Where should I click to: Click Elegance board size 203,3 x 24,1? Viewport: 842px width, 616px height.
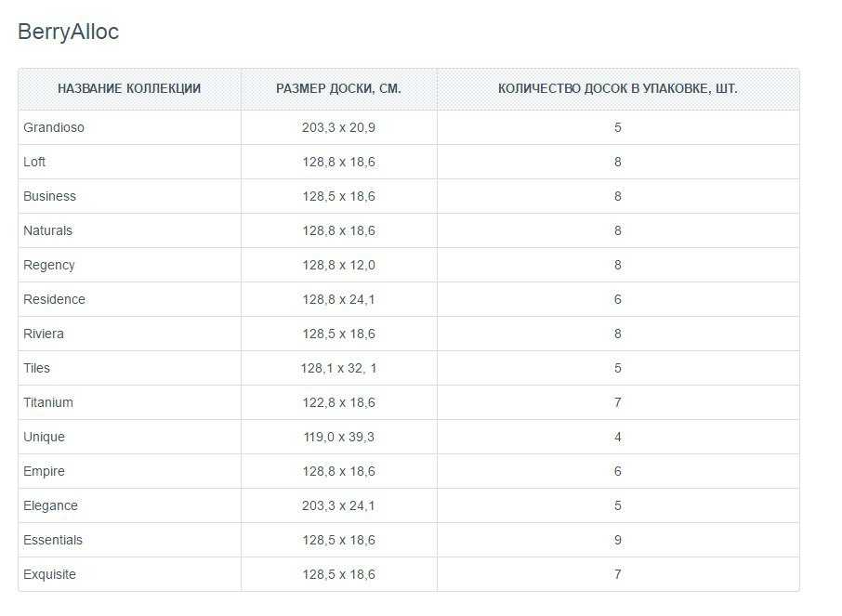coord(339,505)
